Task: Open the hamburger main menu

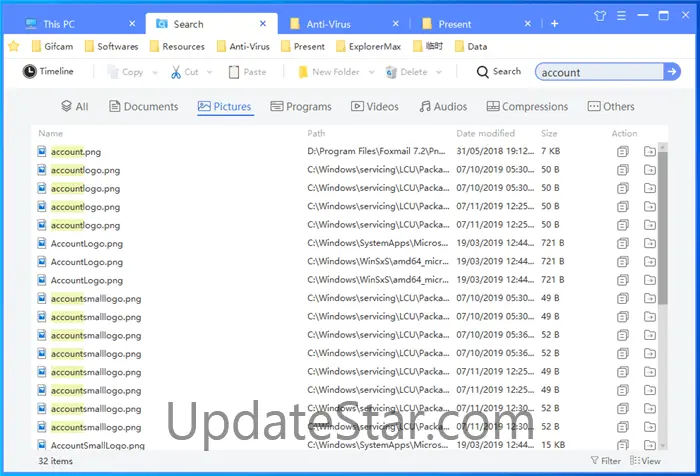Action: pos(621,16)
